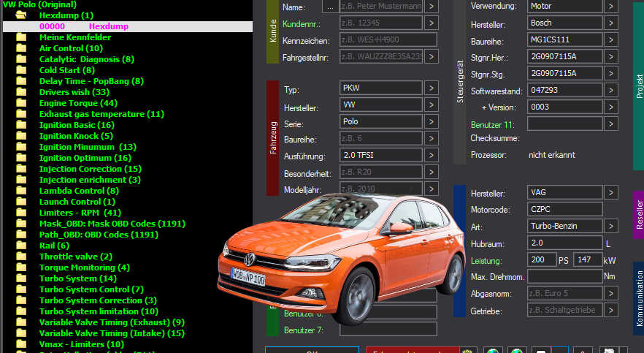Open Mask_OBD: Mask OBD Codes (1191)
Image resolution: width=644 pixels, height=353 pixels.
click(112, 224)
